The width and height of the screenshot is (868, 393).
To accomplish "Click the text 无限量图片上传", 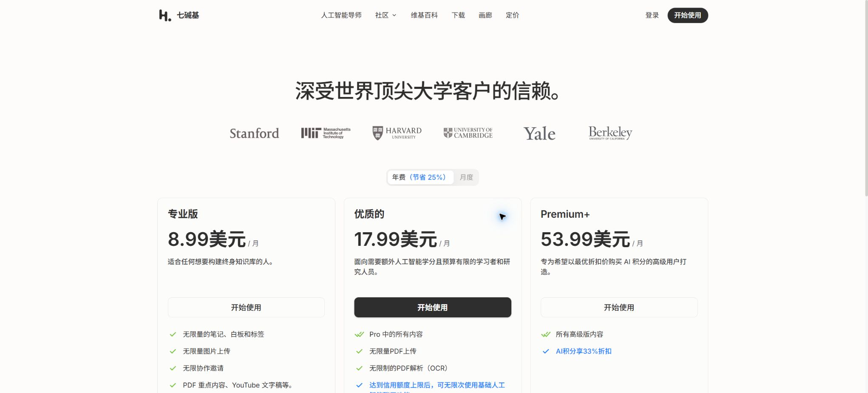I will click(x=207, y=351).
